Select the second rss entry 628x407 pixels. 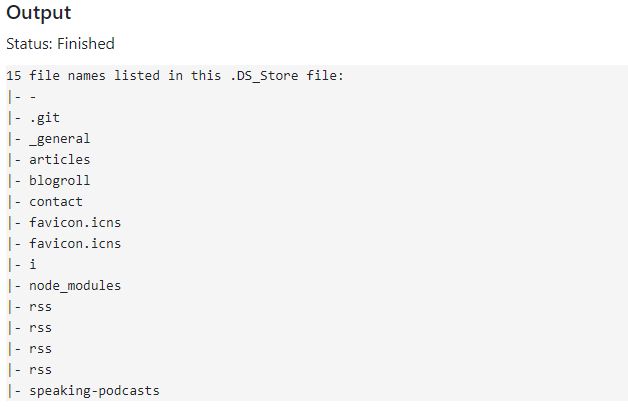40,328
